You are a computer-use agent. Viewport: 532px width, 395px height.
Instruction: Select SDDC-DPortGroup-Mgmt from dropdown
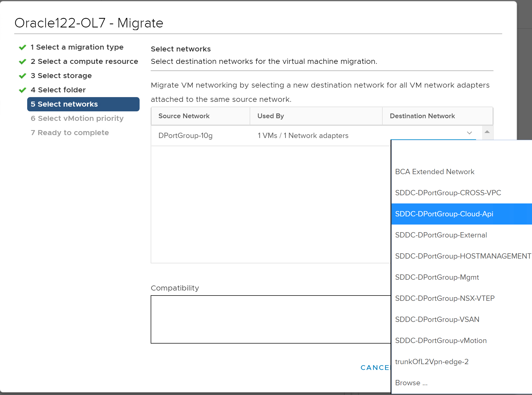coord(437,277)
